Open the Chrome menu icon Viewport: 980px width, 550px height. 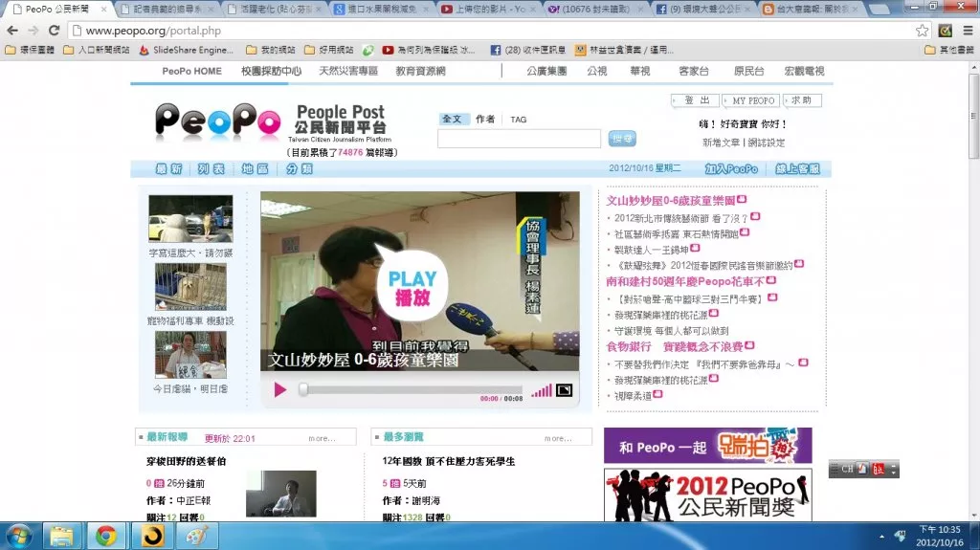[x=968, y=30]
